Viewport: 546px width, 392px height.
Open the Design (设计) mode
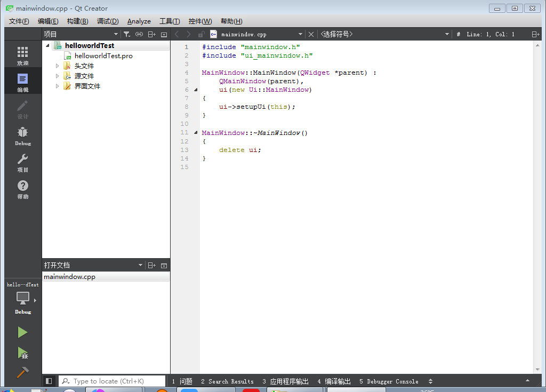point(22,109)
